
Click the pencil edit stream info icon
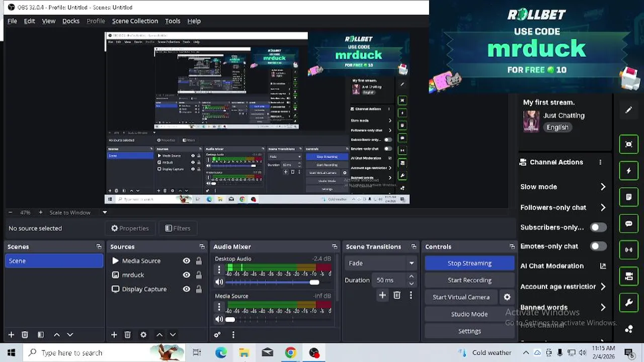click(628, 110)
